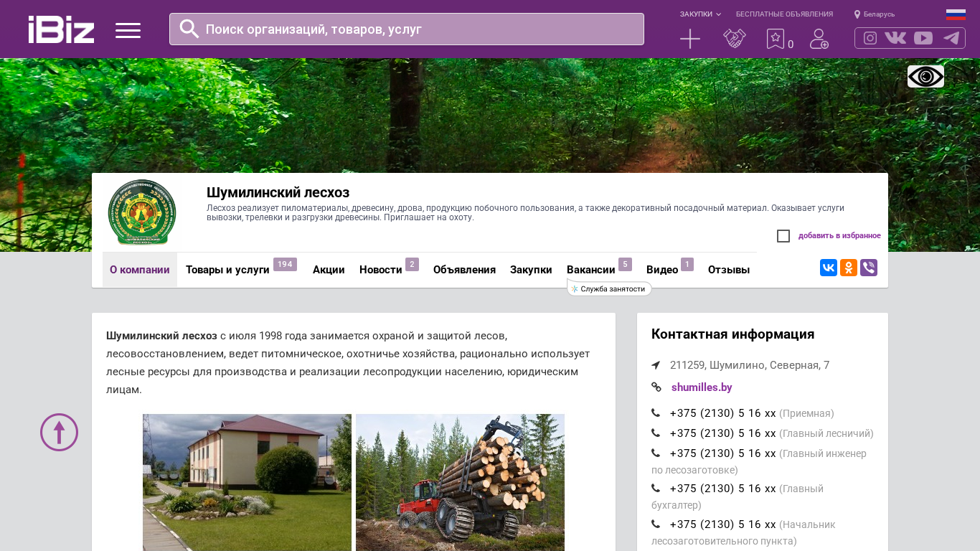
Task: Open the office building photo
Action: [x=247, y=482]
